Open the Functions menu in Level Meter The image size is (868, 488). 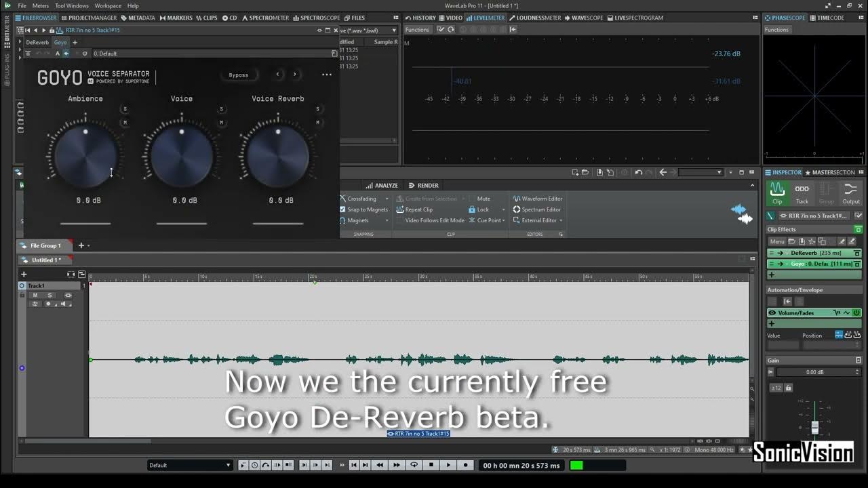[418, 29]
